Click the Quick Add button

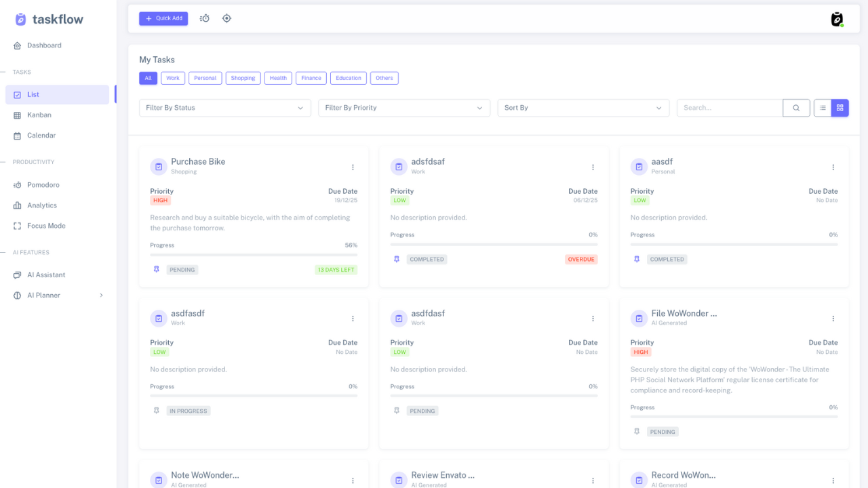coord(163,18)
